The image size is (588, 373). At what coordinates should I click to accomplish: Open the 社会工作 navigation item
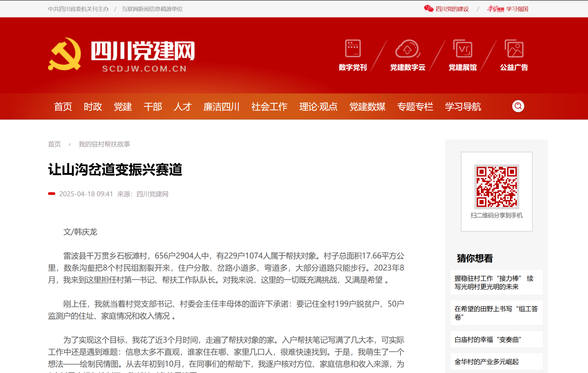click(269, 107)
